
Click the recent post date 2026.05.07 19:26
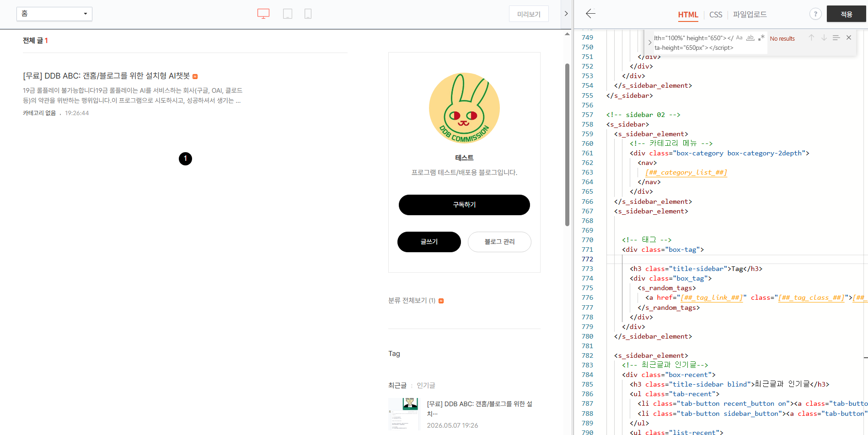(452, 425)
